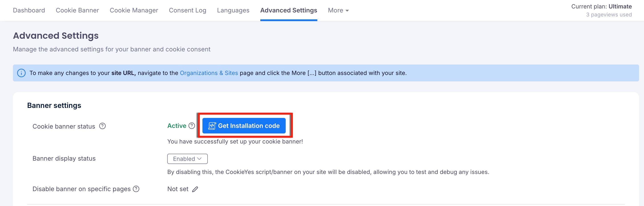Click the Disable banner on specific pages label

[82, 189]
